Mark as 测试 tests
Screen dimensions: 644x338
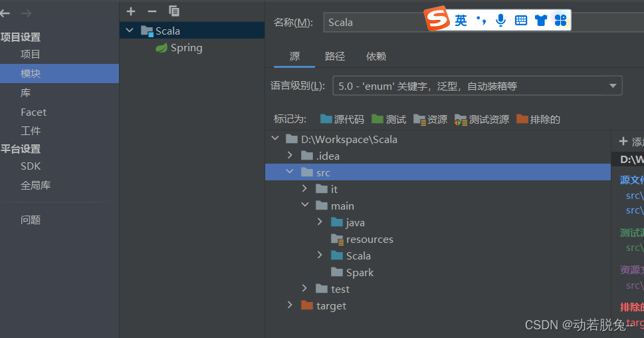coord(389,119)
